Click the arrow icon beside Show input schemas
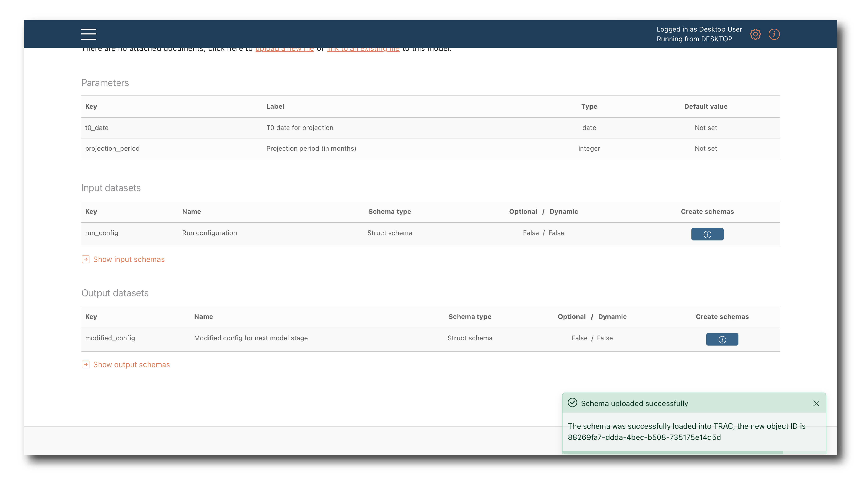Screen dimensions: 868x497 (86, 259)
